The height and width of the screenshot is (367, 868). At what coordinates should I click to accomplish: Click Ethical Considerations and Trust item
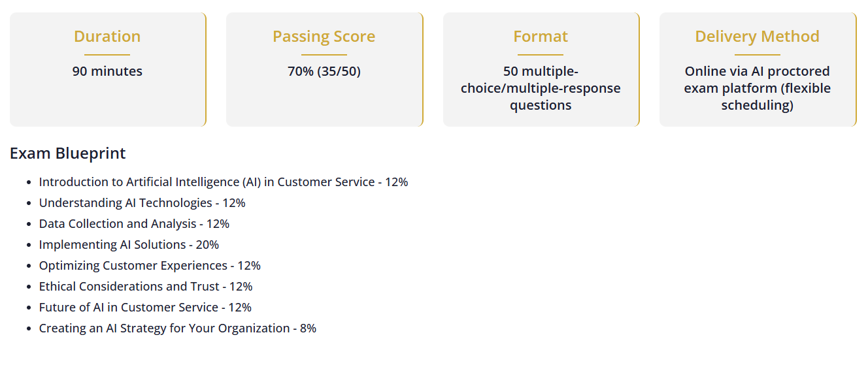click(x=146, y=287)
